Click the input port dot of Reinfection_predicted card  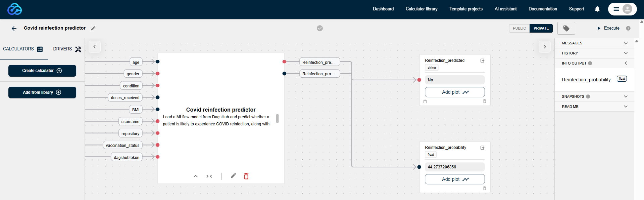click(419, 80)
